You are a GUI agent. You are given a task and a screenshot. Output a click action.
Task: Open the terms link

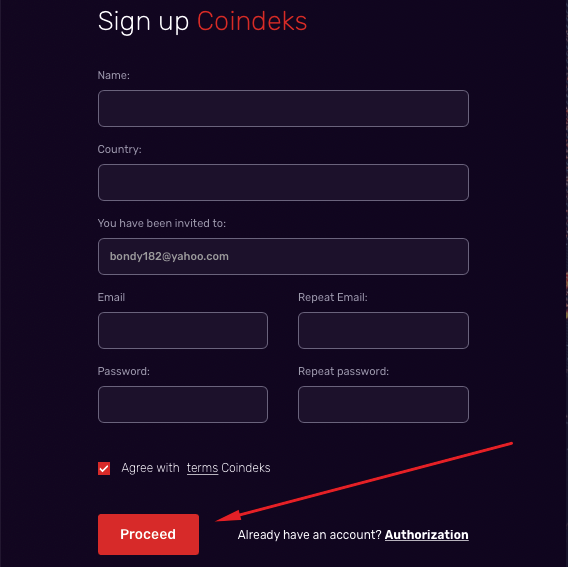(202, 468)
